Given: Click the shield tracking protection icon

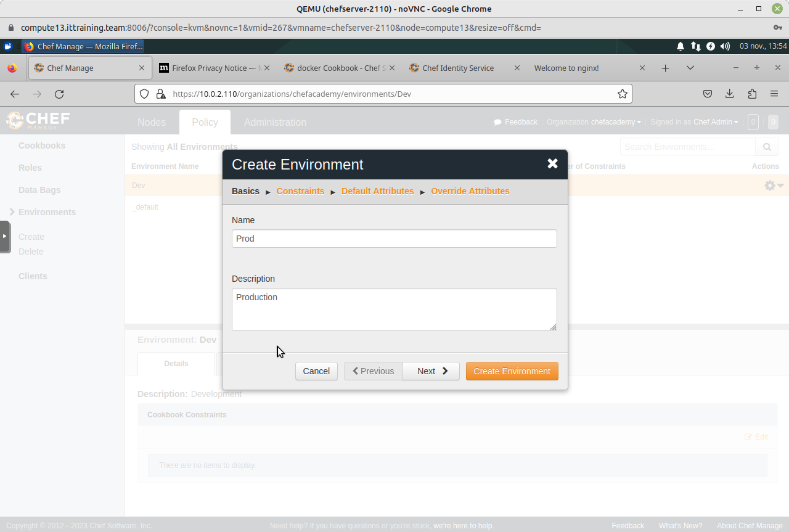Looking at the screenshot, I should 144,94.
